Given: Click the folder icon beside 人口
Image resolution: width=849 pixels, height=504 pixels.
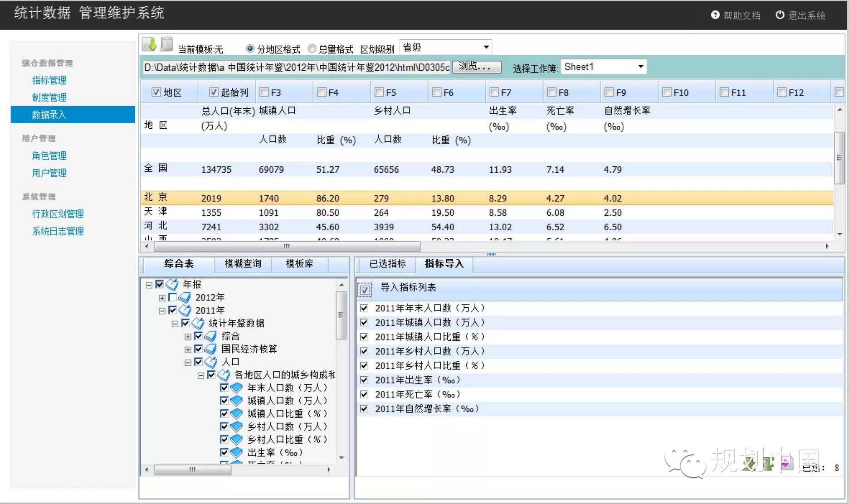Looking at the screenshot, I should (x=210, y=362).
